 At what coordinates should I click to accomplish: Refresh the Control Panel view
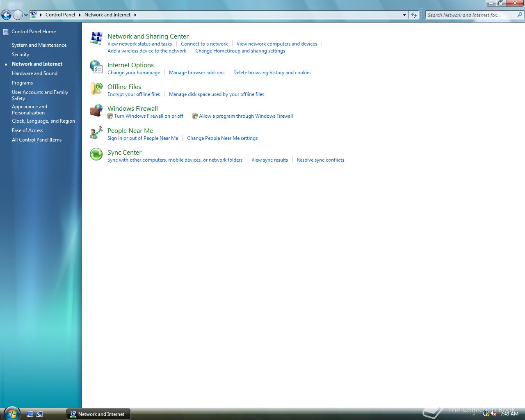414,15
